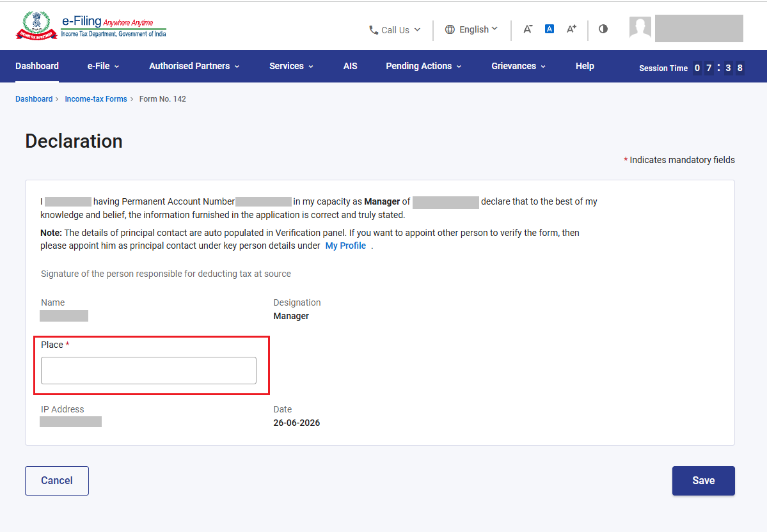Expand the e-File menu
Screen dimensions: 767x532
pyautogui.click(x=103, y=66)
